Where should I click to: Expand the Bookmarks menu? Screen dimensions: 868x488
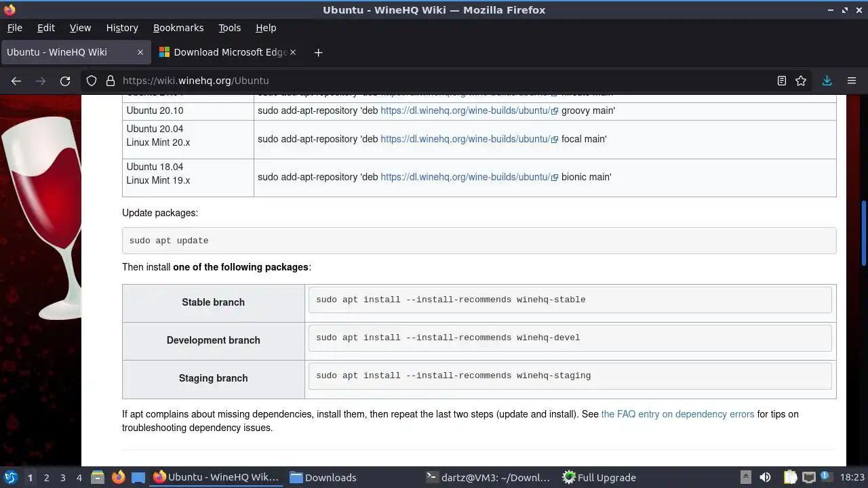click(178, 28)
